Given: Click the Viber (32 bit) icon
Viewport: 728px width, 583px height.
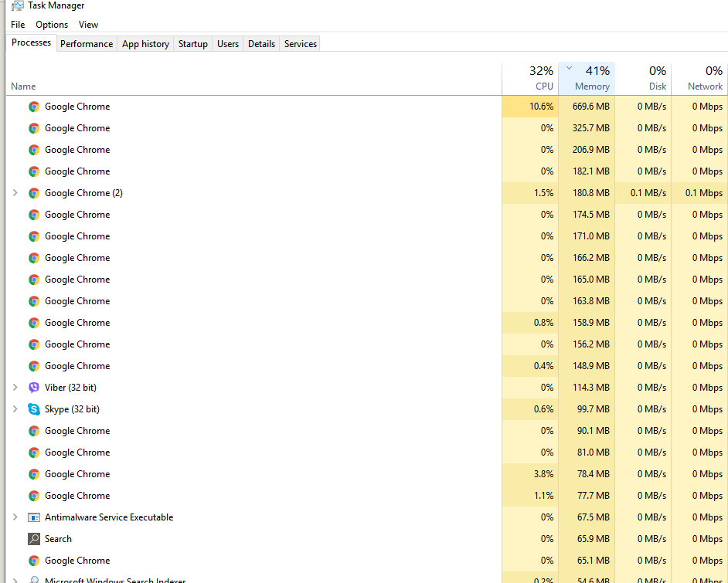Looking at the screenshot, I should [x=33, y=388].
